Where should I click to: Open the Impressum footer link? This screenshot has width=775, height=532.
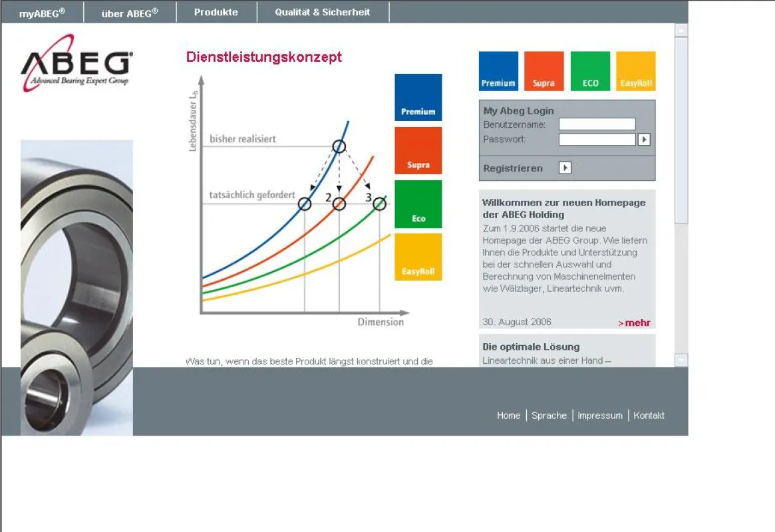pyautogui.click(x=600, y=416)
